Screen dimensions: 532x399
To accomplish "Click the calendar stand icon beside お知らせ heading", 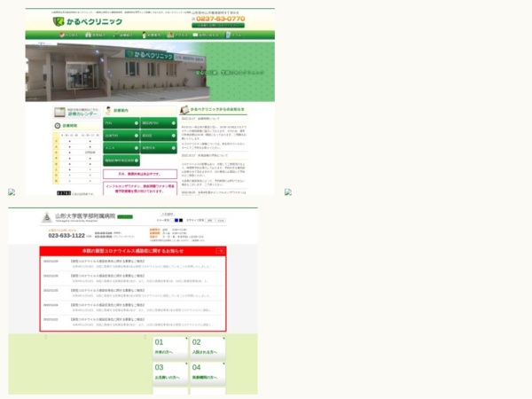I will click(x=184, y=110).
